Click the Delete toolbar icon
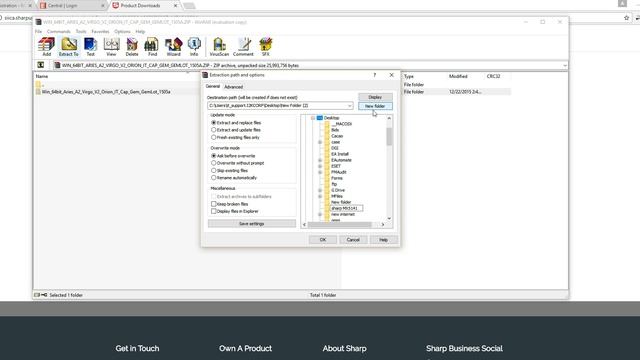This screenshot has width=640, height=360. coord(132,47)
